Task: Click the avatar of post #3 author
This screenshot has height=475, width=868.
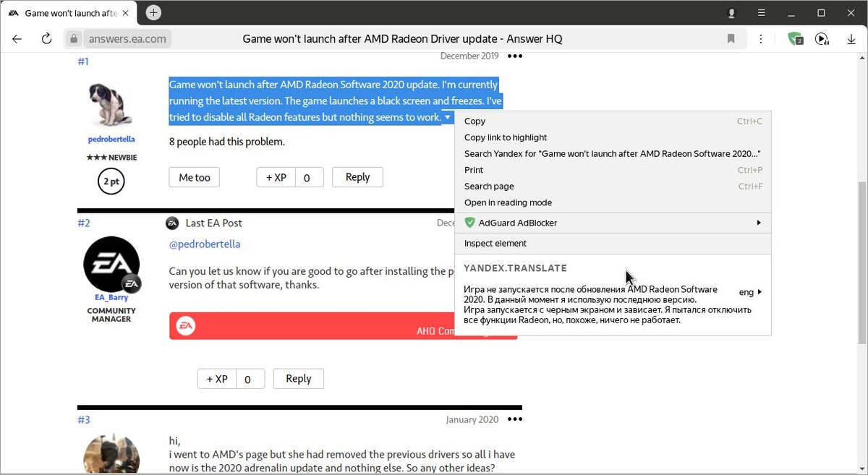Action: tap(111, 454)
